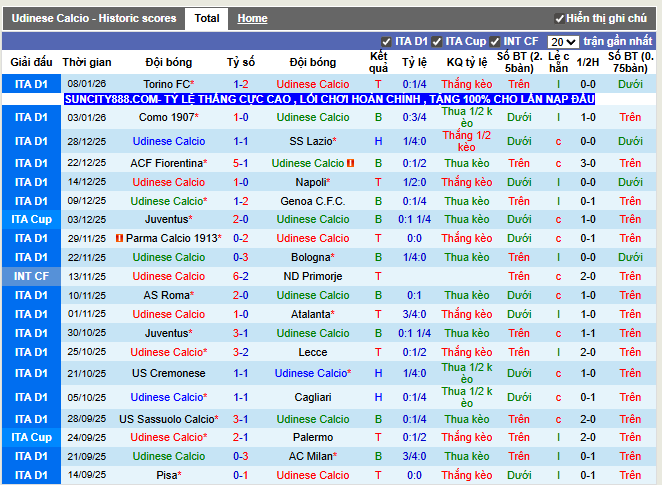662x485 pixels.
Task: Click the date 08/01/26
Action: [x=87, y=84]
